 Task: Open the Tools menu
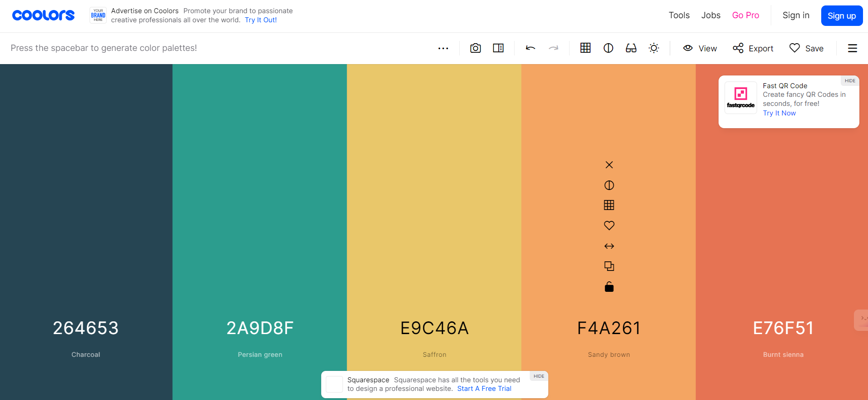point(679,15)
